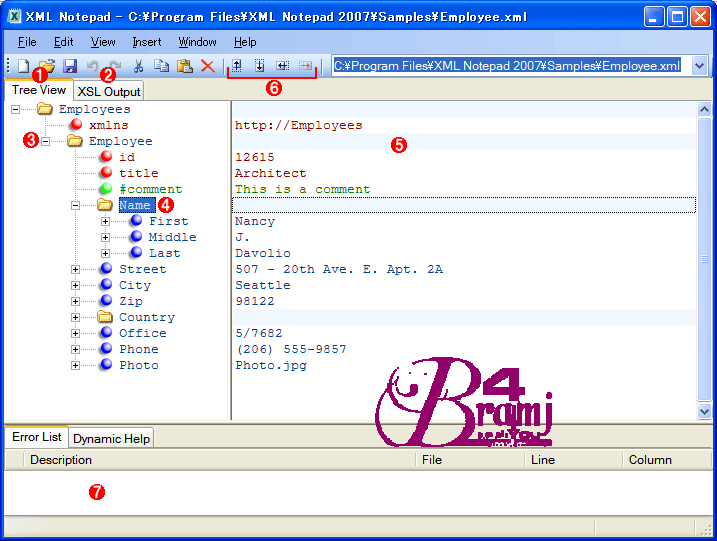Click the Architect title value field

[x=270, y=173]
